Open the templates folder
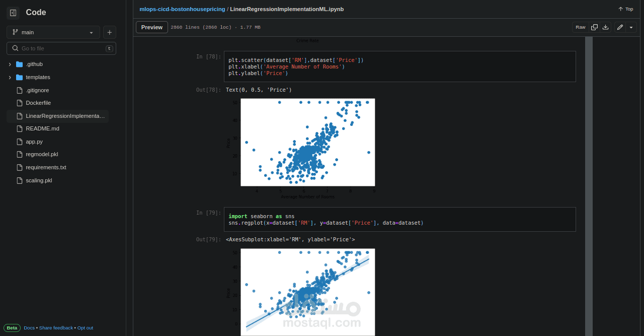 point(38,77)
